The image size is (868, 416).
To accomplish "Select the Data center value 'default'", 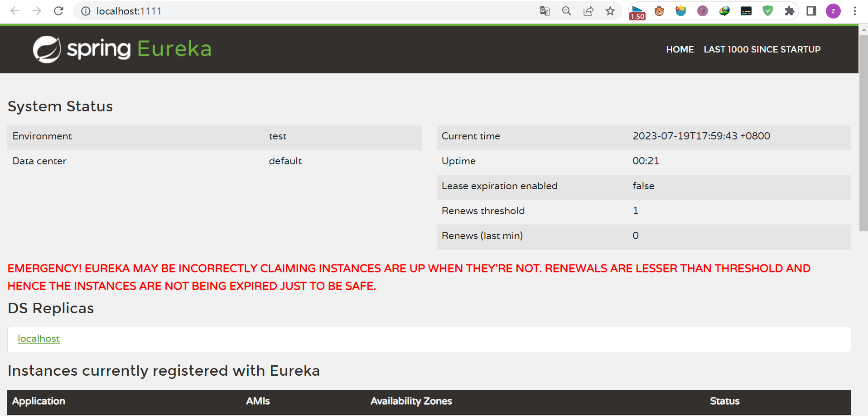I will pos(285,161).
